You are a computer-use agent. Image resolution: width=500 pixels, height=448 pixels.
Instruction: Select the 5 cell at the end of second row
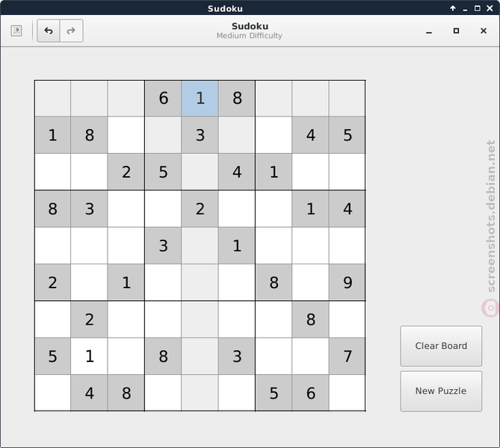[x=348, y=135]
